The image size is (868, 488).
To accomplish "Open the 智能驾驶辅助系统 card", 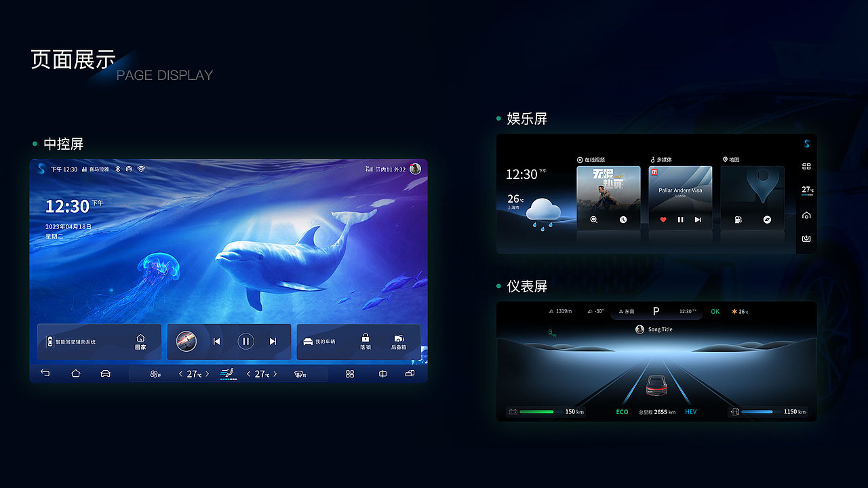I will click(99, 342).
